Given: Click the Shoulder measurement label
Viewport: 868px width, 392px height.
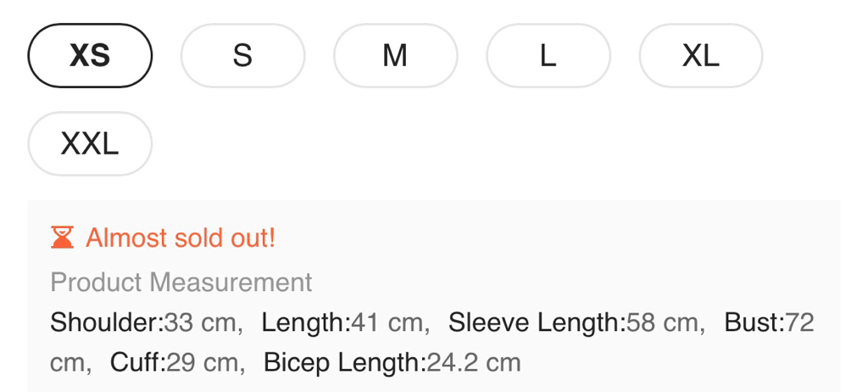Looking at the screenshot, I should [106, 322].
